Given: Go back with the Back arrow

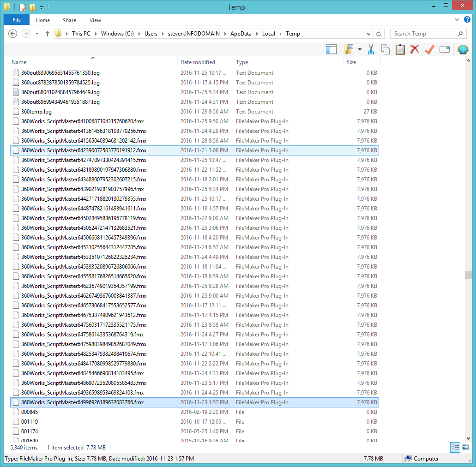Looking at the screenshot, I should coord(12,34).
